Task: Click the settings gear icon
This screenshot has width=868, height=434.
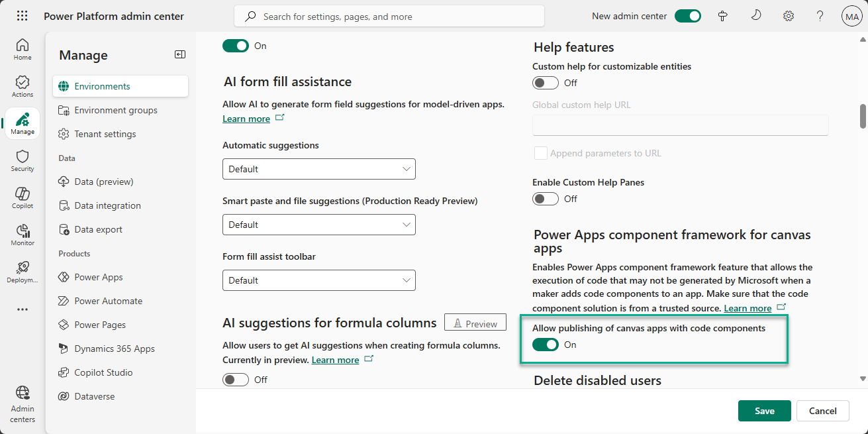Action: [x=788, y=16]
